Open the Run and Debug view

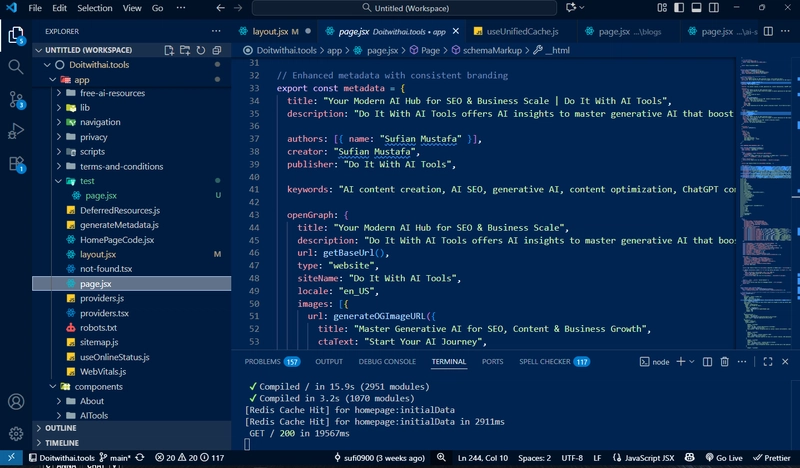pyautogui.click(x=16, y=131)
